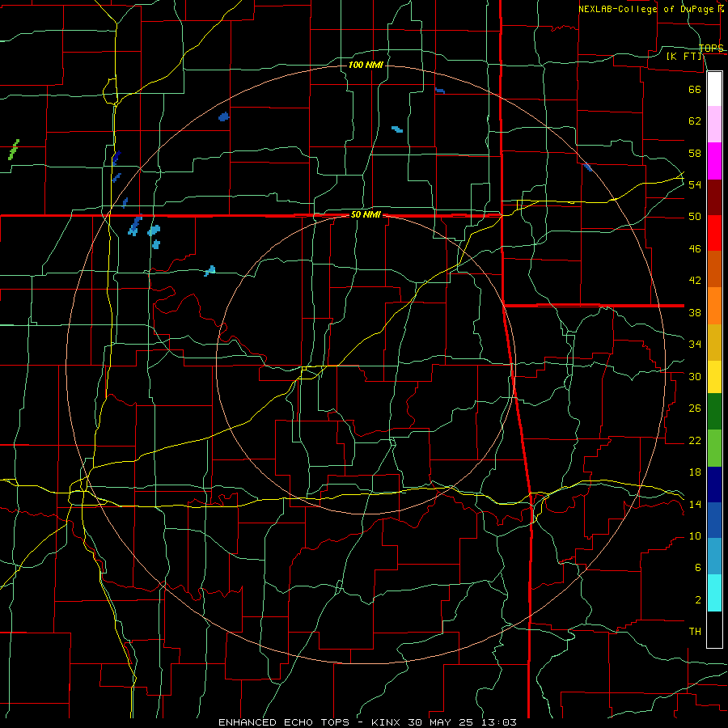Click the "13:03" timestamp
Viewport: 728px width, 728px height.
pos(499,722)
